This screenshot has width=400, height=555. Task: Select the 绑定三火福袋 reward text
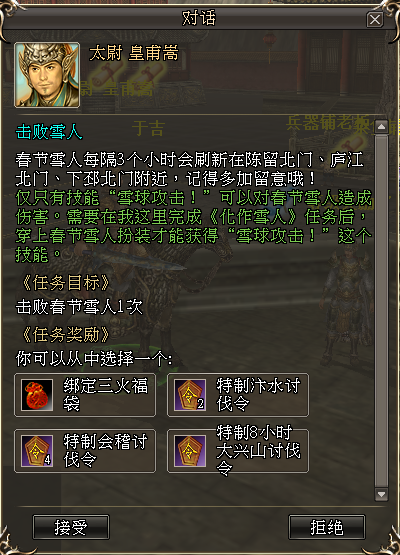tap(105, 394)
